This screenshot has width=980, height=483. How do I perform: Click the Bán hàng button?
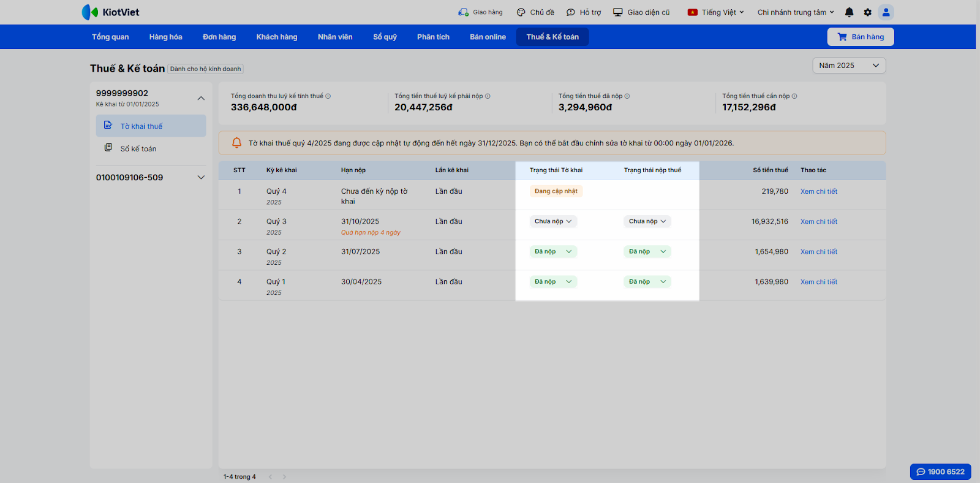point(860,37)
